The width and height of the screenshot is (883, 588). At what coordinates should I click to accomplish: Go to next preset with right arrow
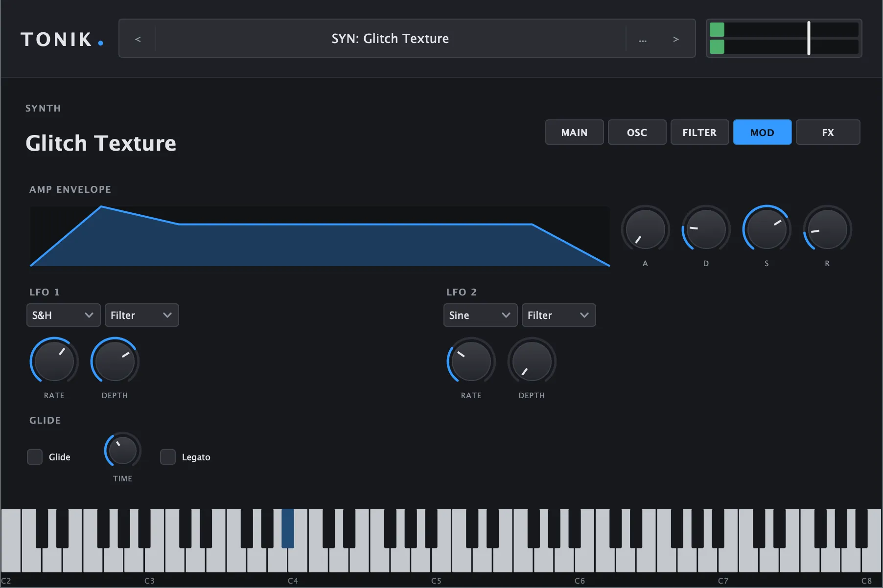click(675, 39)
